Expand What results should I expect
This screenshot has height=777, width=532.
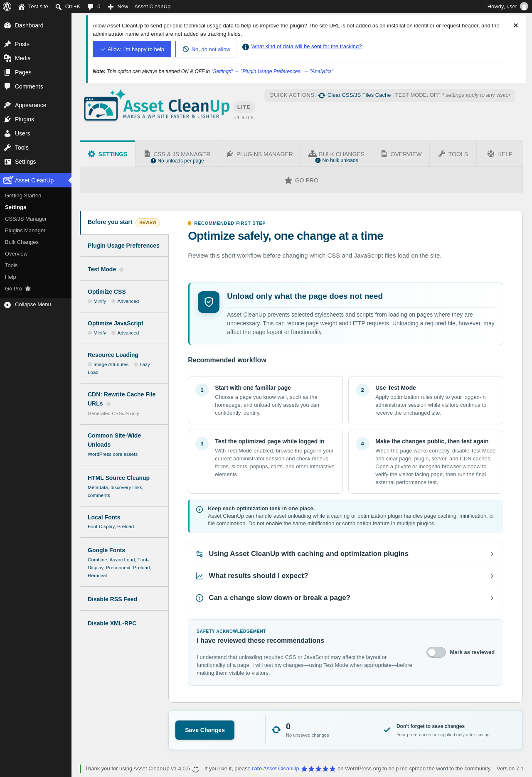click(345, 576)
